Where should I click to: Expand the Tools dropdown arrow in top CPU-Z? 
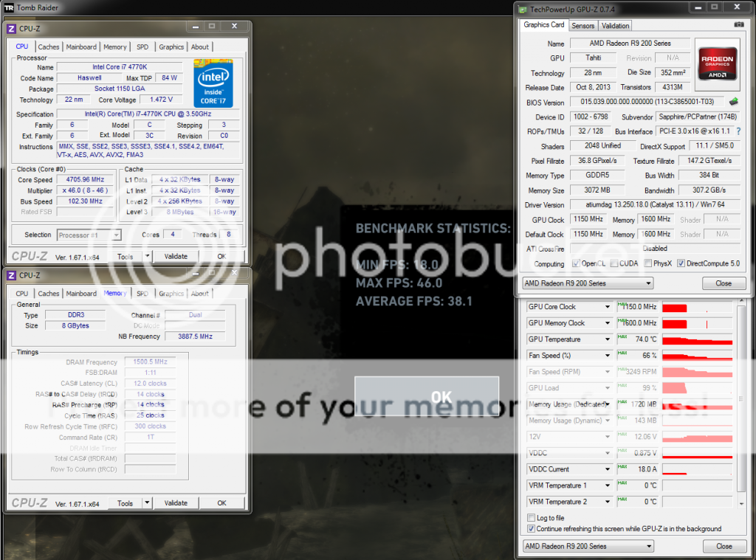click(x=147, y=256)
